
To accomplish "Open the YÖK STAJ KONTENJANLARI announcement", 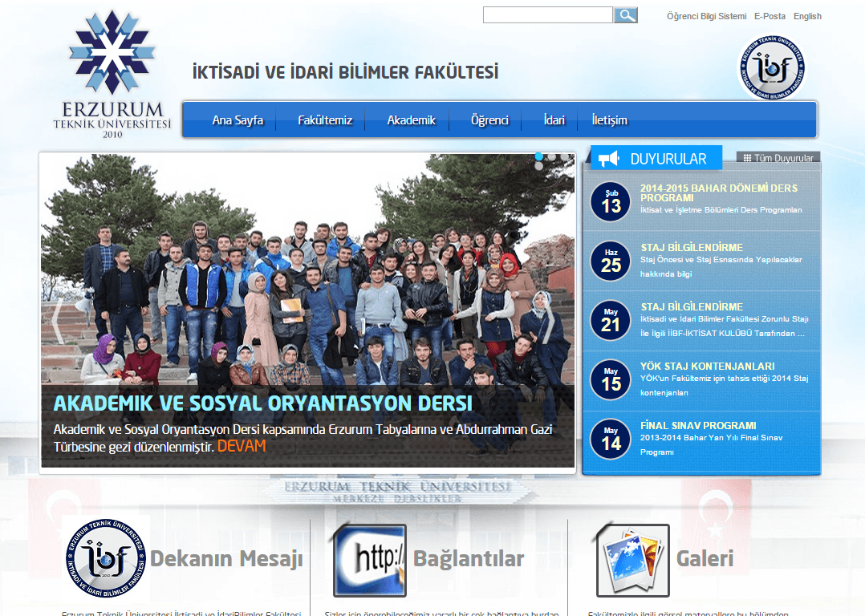I will pyautogui.click(x=707, y=367).
